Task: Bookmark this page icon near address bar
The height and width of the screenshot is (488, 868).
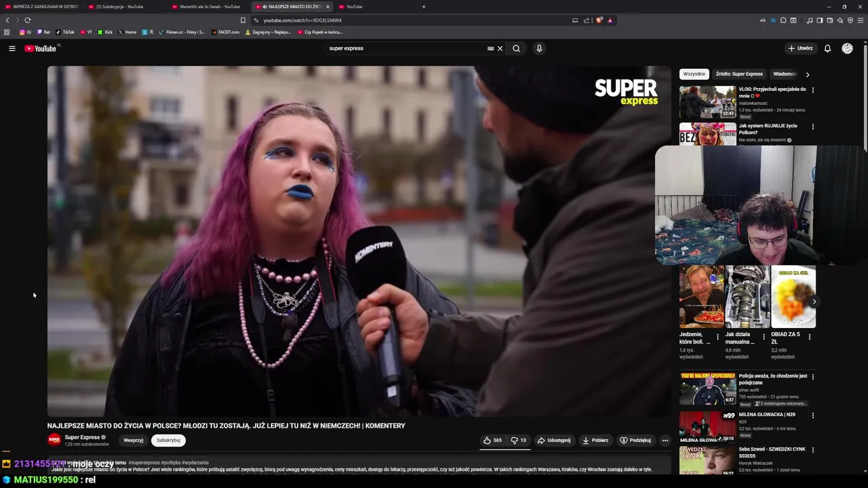Action: 243,20
